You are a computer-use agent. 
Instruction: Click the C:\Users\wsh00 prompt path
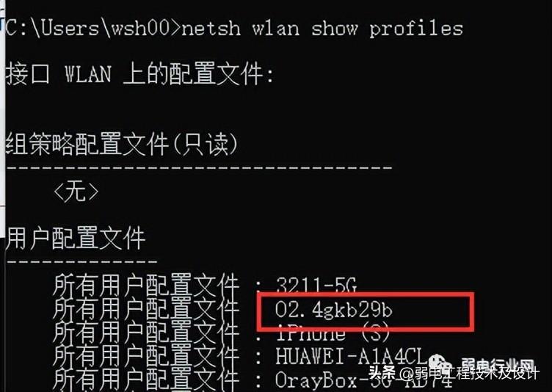click(88, 27)
